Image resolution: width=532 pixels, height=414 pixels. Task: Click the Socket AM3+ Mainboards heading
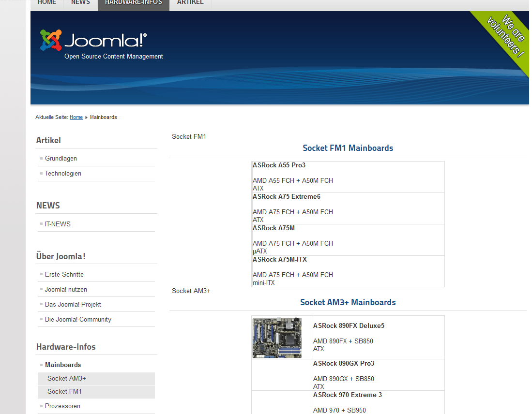pyautogui.click(x=348, y=302)
